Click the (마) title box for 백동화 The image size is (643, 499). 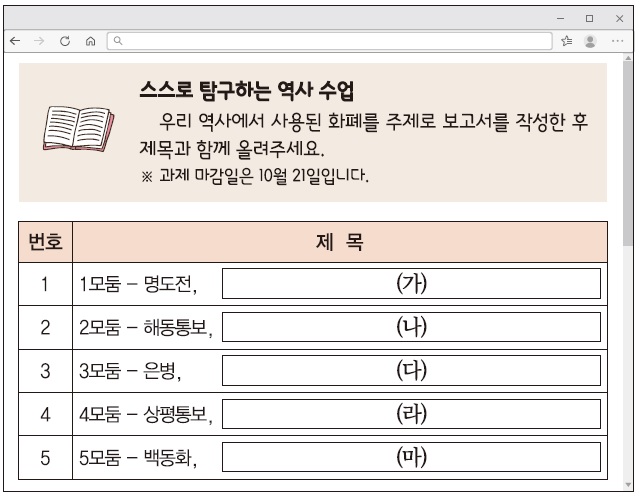pos(410,457)
